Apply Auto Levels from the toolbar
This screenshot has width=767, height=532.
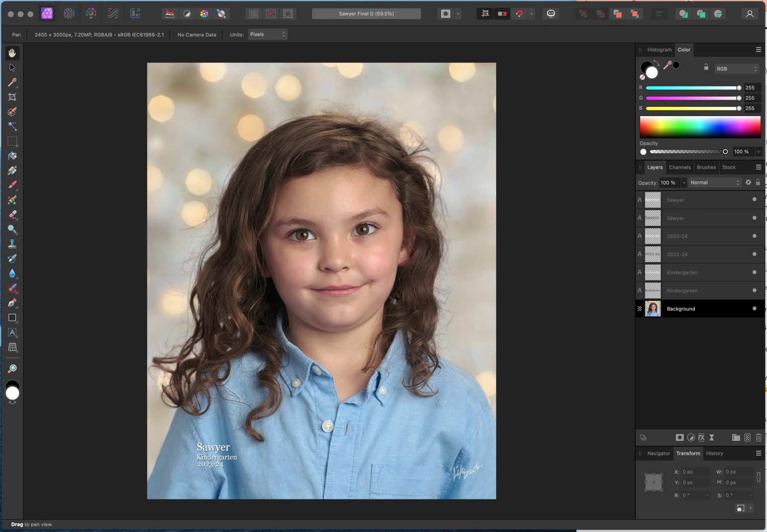click(170, 14)
